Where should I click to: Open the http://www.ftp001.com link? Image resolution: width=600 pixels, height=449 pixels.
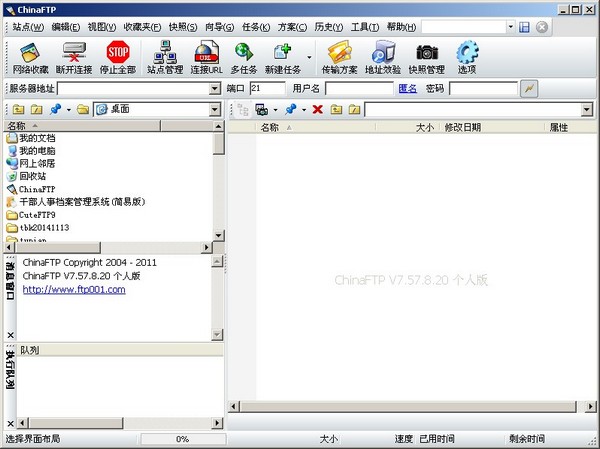point(74,289)
